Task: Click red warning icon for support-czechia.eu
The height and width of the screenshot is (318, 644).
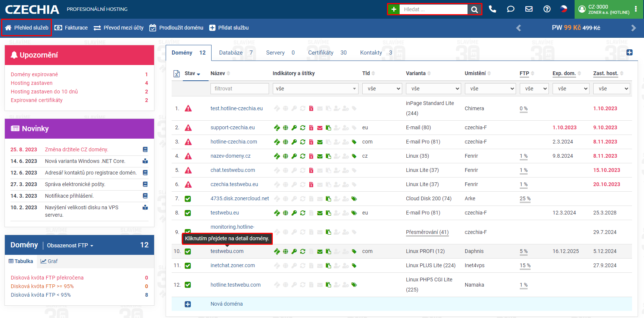Action: tap(188, 127)
